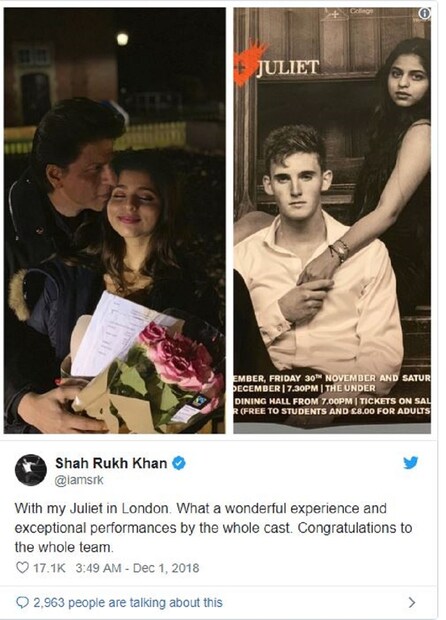Viewport: 446px width, 620px height.
Task: Click the Twitter bird logo
Action: [411, 463]
